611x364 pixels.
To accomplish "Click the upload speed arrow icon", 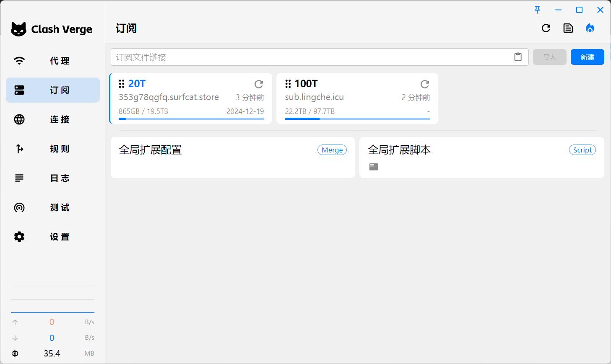I will [15, 322].
